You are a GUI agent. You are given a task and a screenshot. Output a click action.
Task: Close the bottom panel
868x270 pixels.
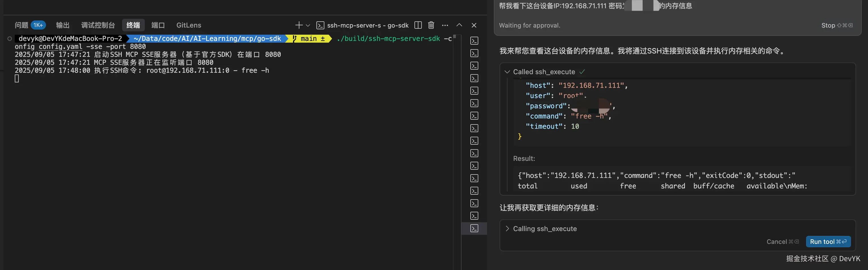[x=474, y=25]
